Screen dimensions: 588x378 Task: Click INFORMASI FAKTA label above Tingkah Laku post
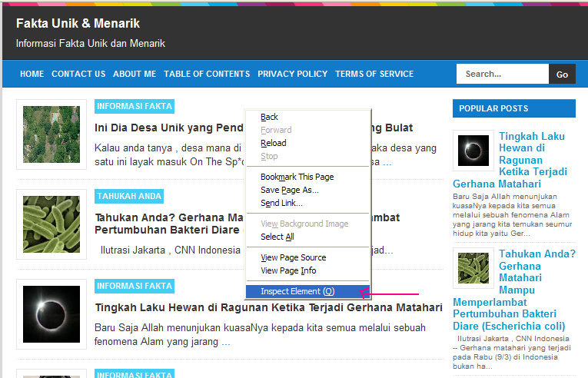[135, 286]
